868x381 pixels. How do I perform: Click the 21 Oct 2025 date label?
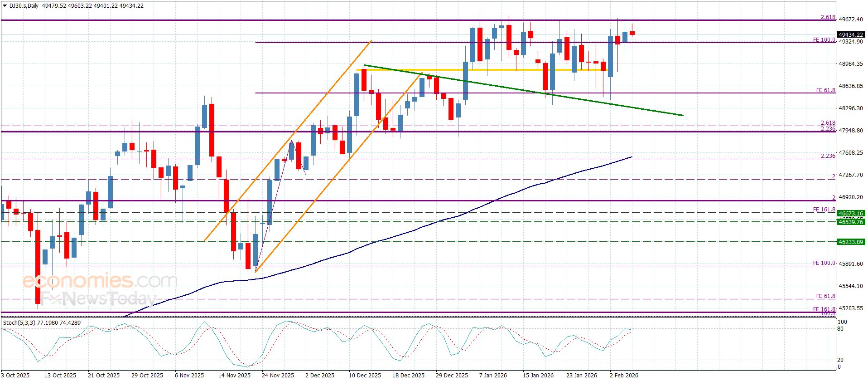coord(104,376)
